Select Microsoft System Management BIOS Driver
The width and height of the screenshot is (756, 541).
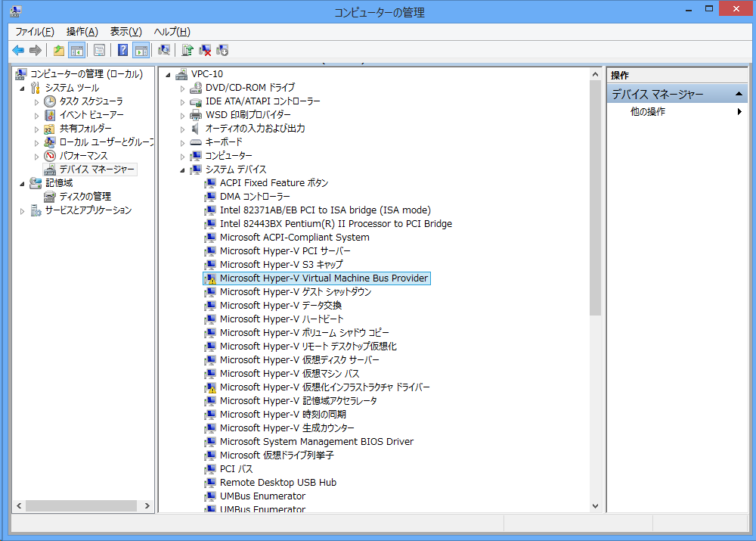coord(317,442)
